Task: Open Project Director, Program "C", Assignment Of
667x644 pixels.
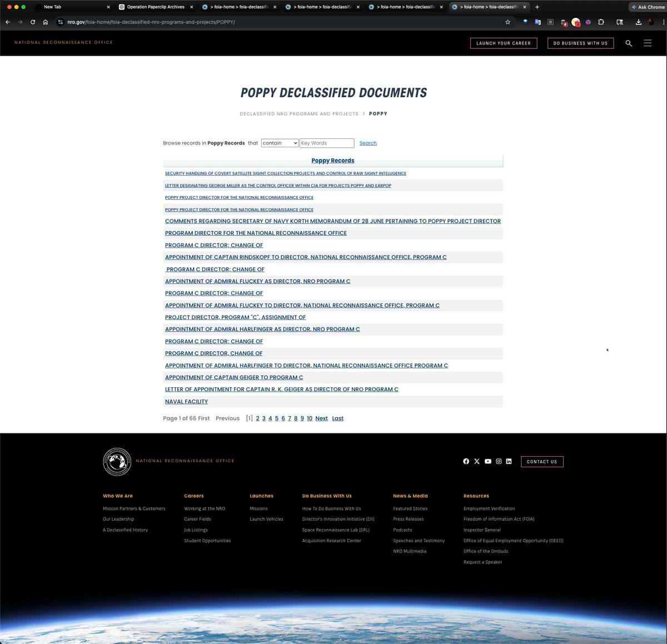Action: point(235,317)
